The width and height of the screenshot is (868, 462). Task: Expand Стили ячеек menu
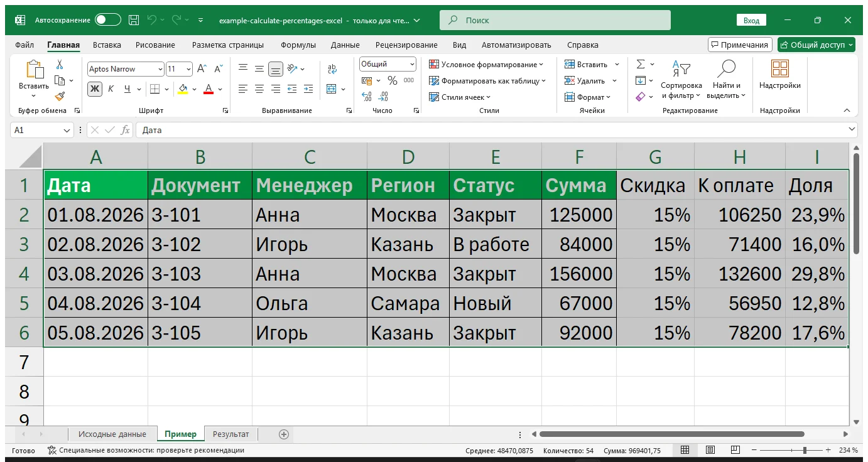(460, 97)
